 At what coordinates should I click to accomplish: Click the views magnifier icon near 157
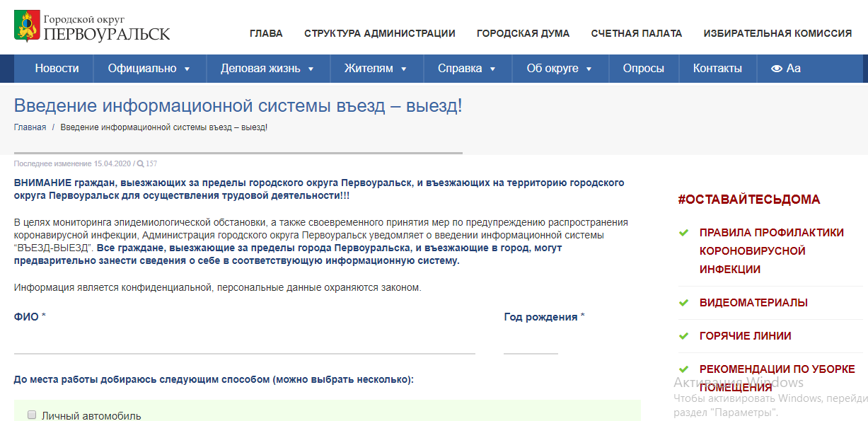point(141,163)
